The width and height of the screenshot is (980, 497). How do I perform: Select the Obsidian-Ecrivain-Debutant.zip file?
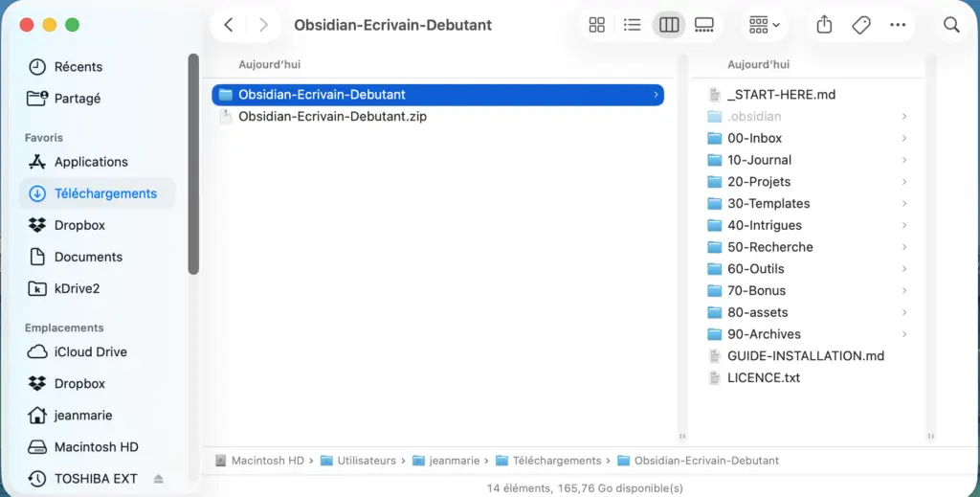tap(332, 117)
